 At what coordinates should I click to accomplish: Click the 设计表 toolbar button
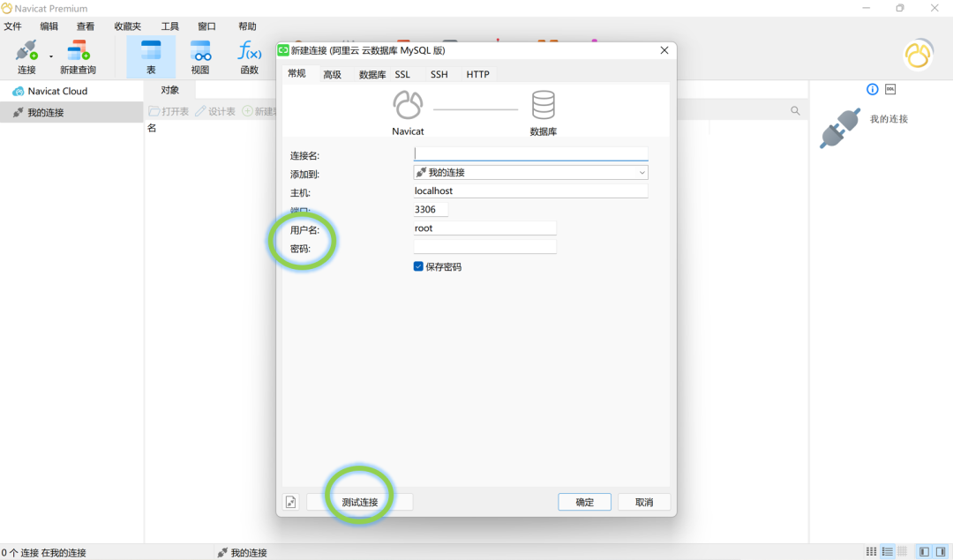[215, 111]
